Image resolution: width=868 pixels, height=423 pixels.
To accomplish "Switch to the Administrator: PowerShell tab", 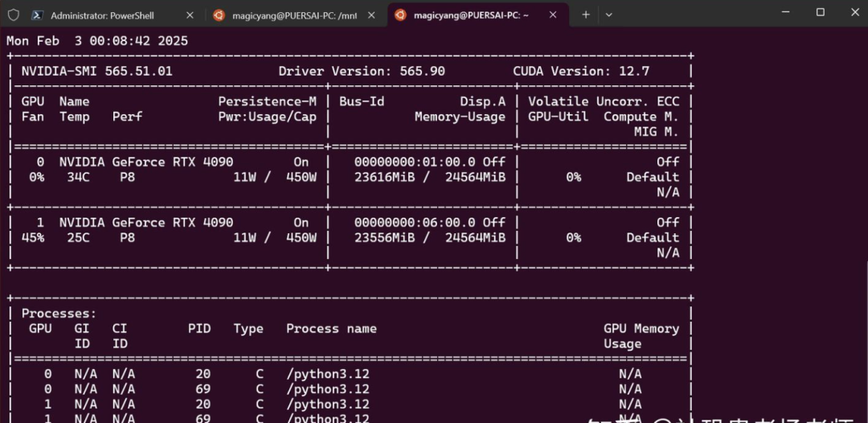I will coord(115,15).
